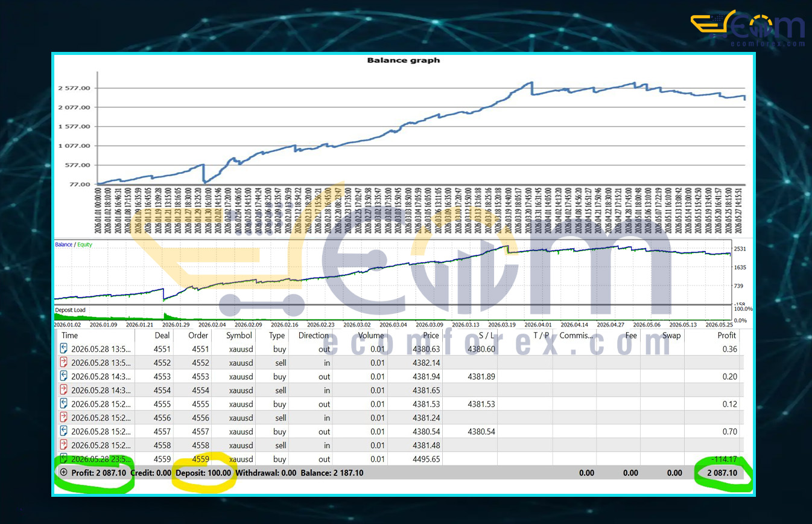Expand the summary row plus icon

point(64,472)
